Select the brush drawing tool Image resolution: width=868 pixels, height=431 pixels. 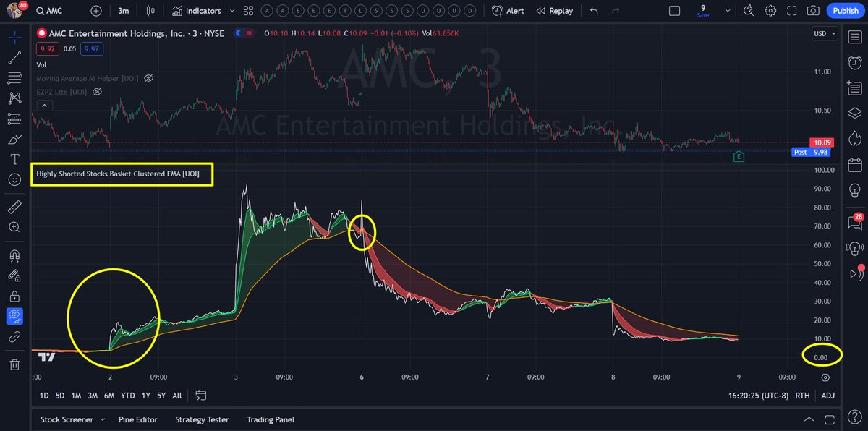[x=14, y=139]
